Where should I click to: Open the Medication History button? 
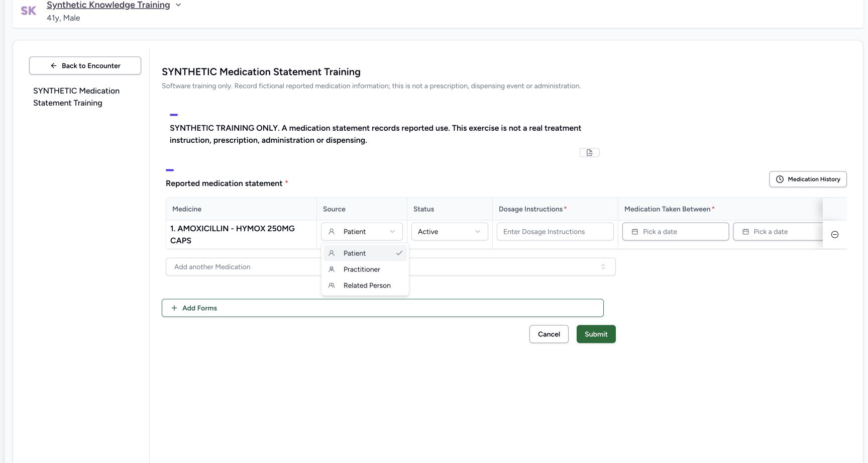(x=808, y=179)
